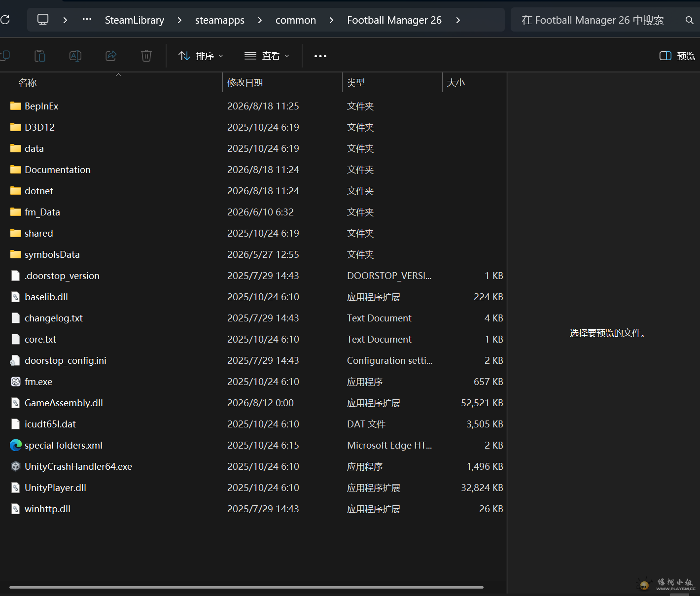Click the 2025/10/24 6:15 date cell
This screenshot has height=596, width=700.
pos(263,445)
